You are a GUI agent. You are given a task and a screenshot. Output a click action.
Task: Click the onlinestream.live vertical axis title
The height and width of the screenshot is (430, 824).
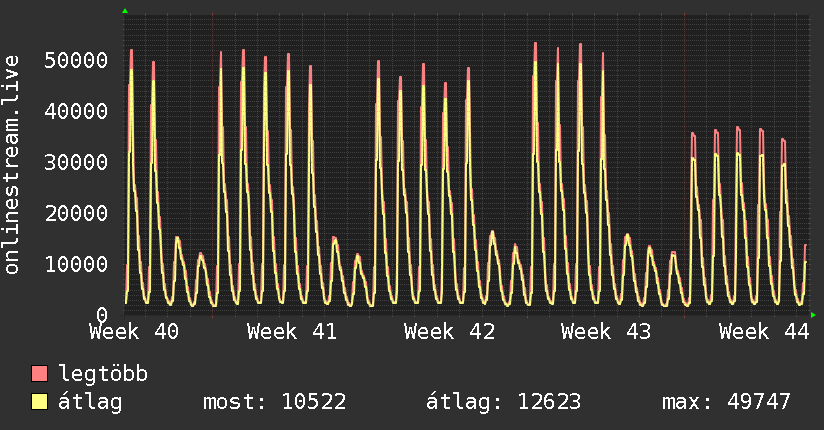11,165
